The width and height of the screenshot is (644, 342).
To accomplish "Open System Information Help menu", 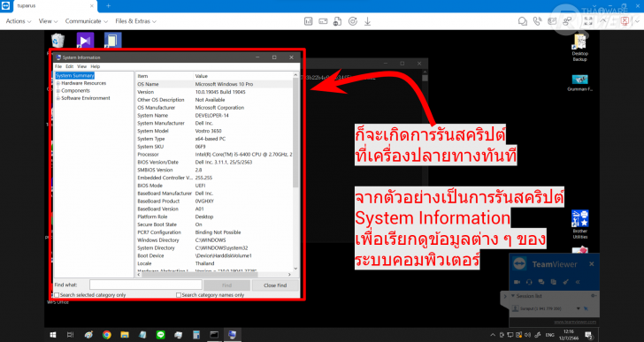I will (x=96, y=66).
